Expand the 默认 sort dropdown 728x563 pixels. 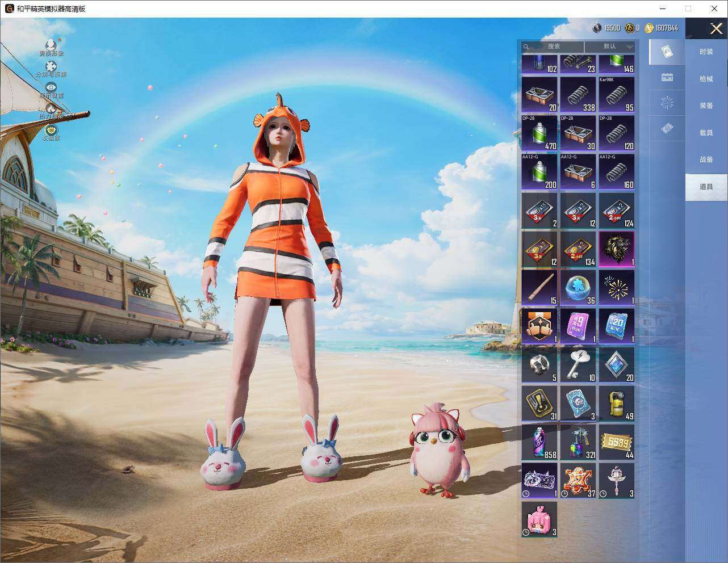(610, 47)
